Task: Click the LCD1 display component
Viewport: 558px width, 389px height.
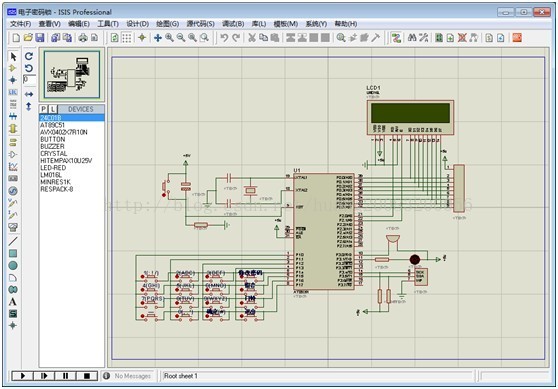Action: (x=410, y=117)
